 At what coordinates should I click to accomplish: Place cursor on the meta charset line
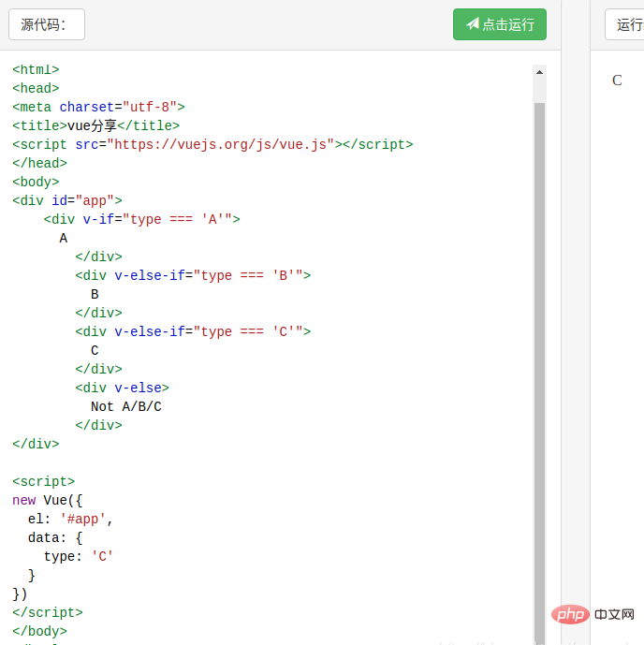pyautogui.click(x=98, y=107)
